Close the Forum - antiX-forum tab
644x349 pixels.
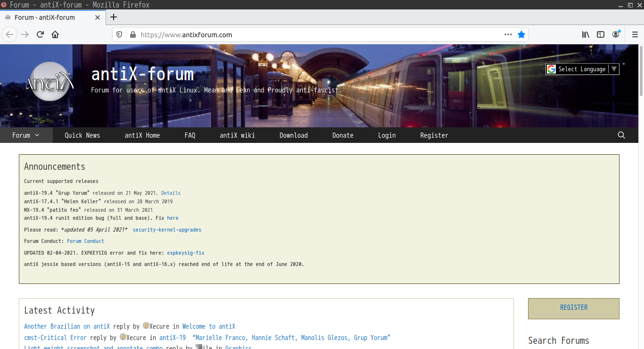[x=98, y=17]
